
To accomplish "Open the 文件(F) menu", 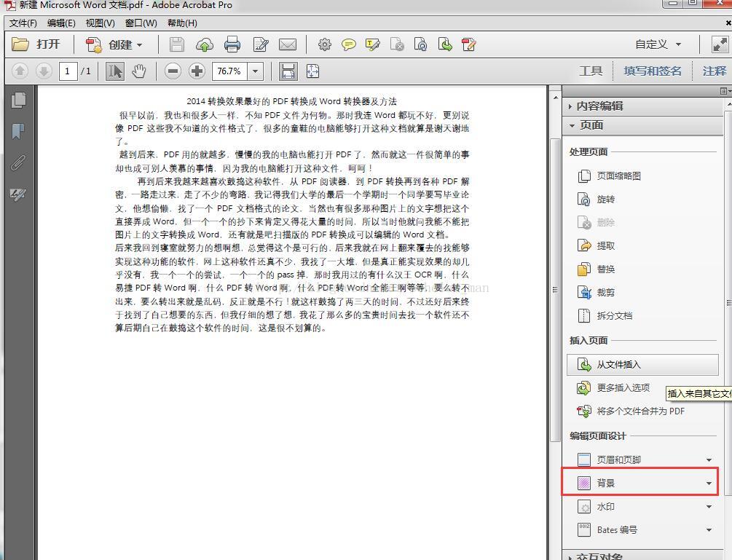I will (x=23, y=23).
